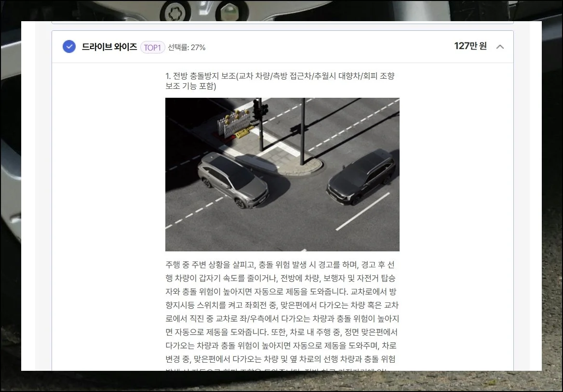Click the gray SUV in the image

click(233, 179)
